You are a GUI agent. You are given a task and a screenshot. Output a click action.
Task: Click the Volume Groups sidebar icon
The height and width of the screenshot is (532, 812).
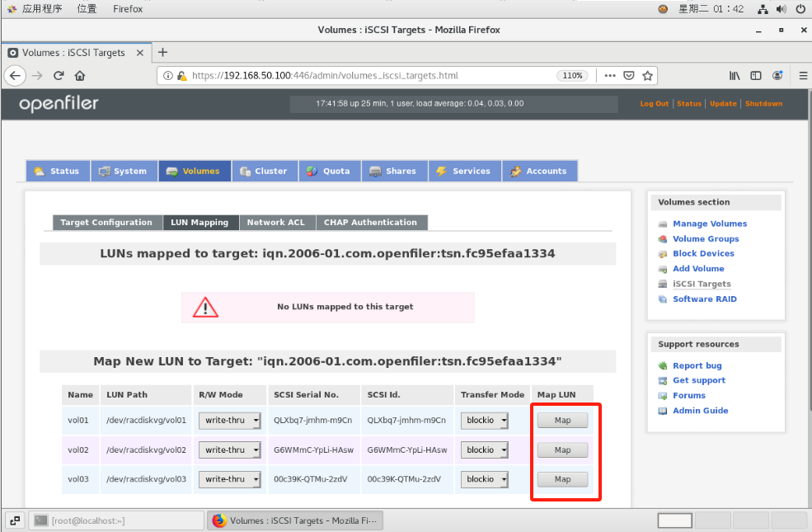tap(662, 239)
